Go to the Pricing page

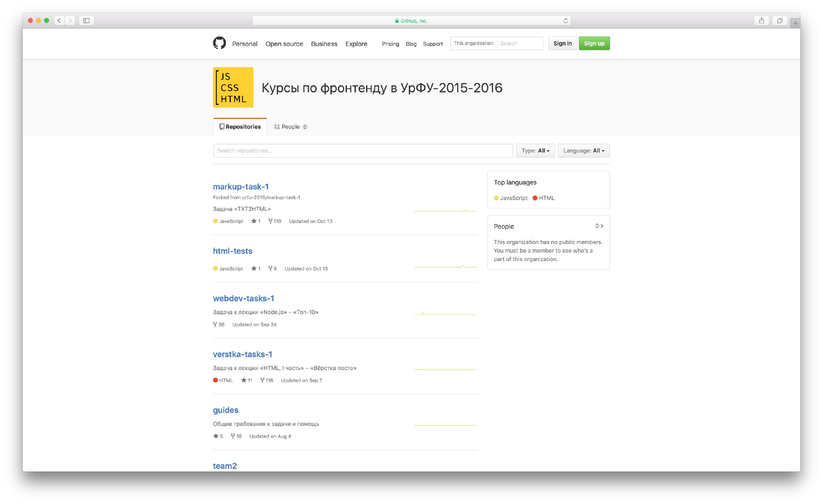(391, 44)
